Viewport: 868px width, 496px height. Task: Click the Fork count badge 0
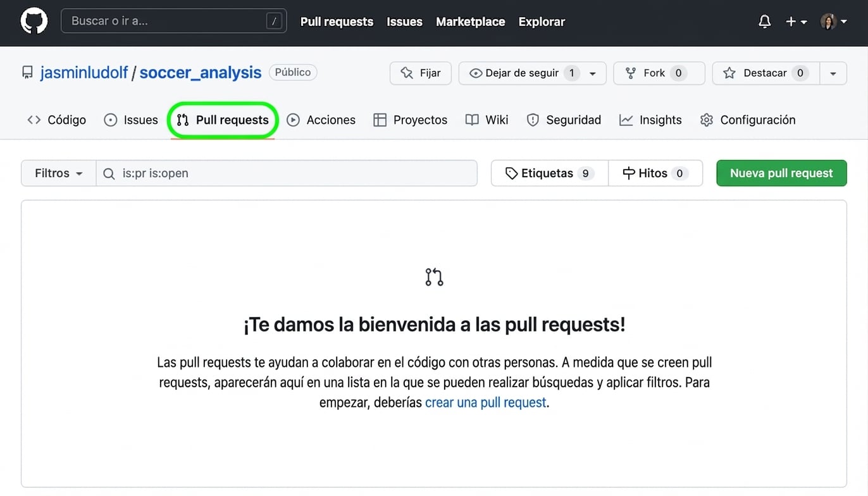coord(678,73)
